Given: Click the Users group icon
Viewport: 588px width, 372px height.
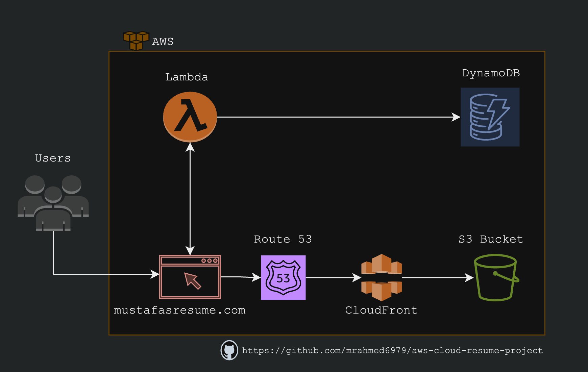Looking at the screenshot, I should (53, 203).
